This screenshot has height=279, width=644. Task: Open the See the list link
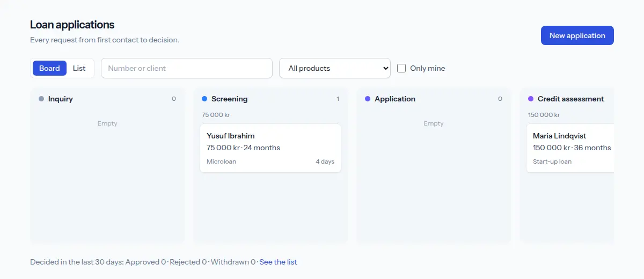(x=278, y=262)
